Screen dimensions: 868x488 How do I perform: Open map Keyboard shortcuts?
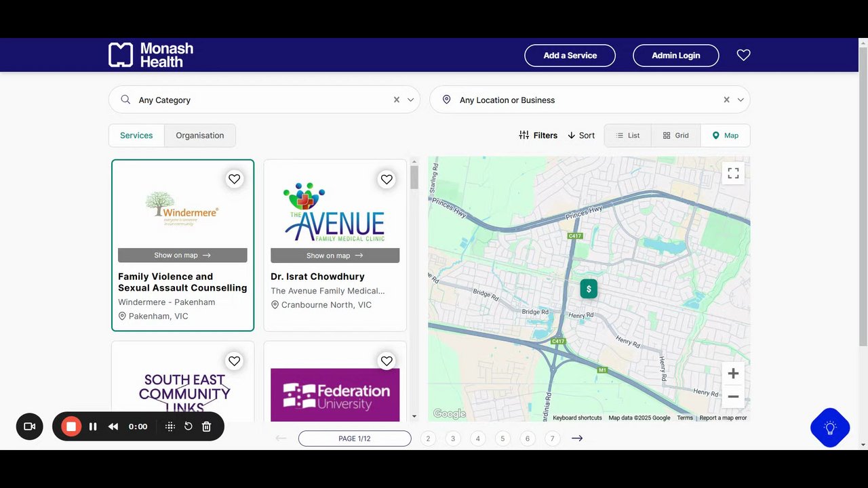point(577,418)
